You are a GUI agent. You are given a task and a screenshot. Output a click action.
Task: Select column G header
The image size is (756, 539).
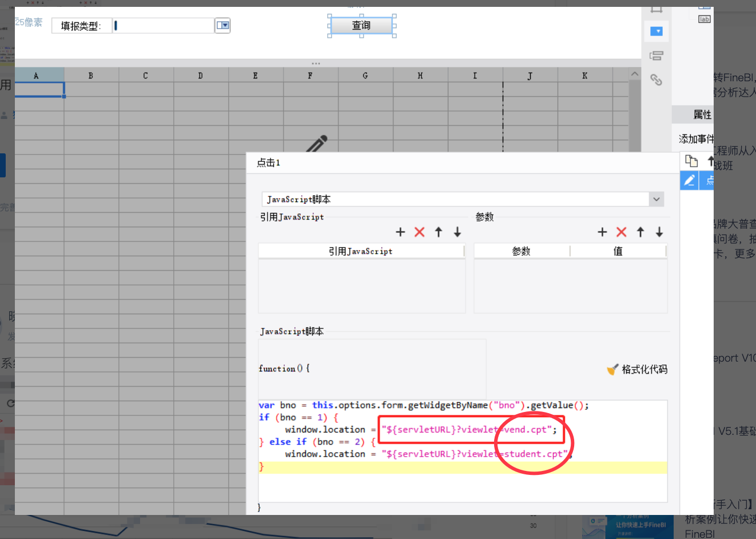365,76
